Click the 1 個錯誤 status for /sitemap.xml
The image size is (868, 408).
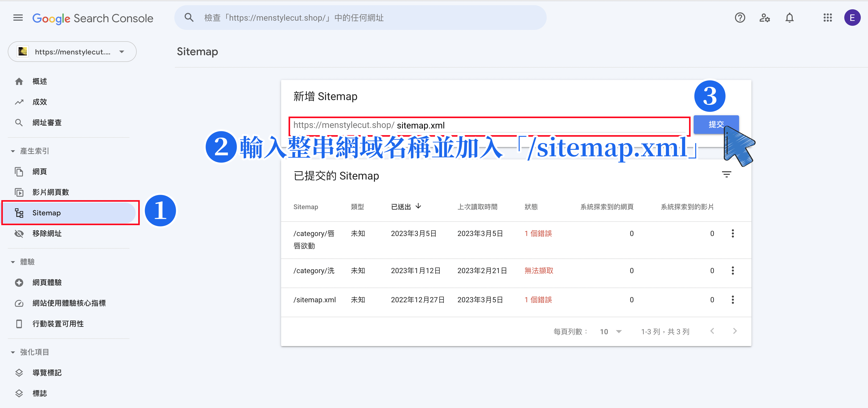[x=538, y=300]
